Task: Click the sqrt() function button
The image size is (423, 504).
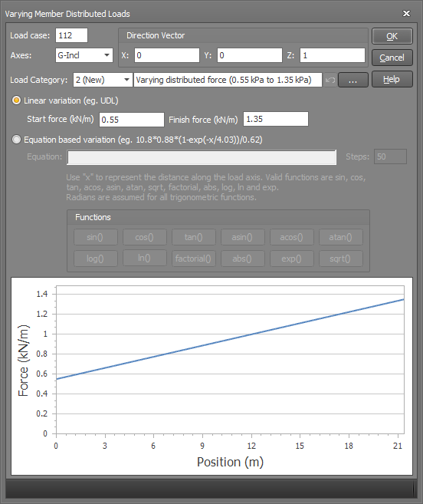Action: coord(341,259)
